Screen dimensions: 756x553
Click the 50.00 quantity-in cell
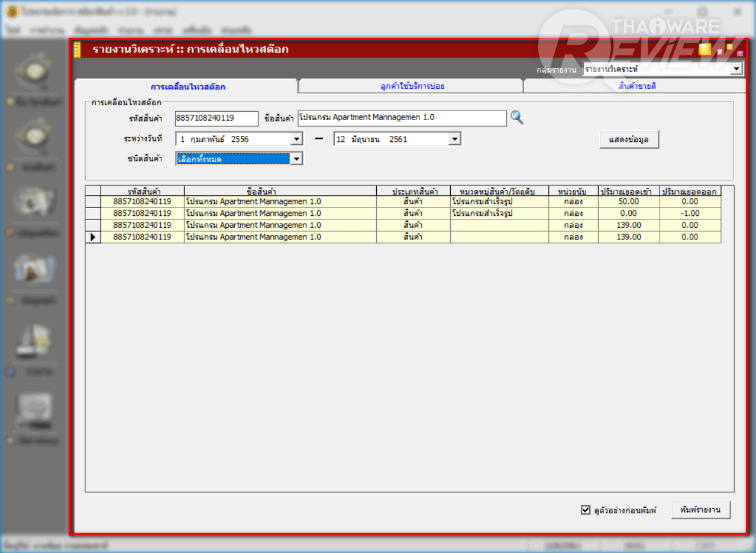coord(628,202)
